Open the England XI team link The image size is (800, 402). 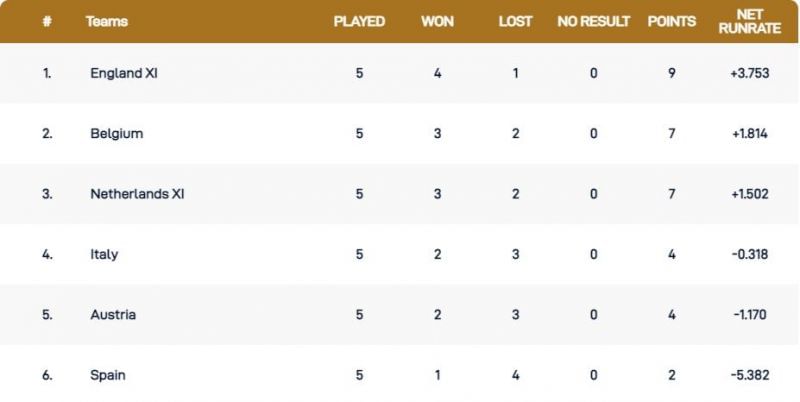123,73
